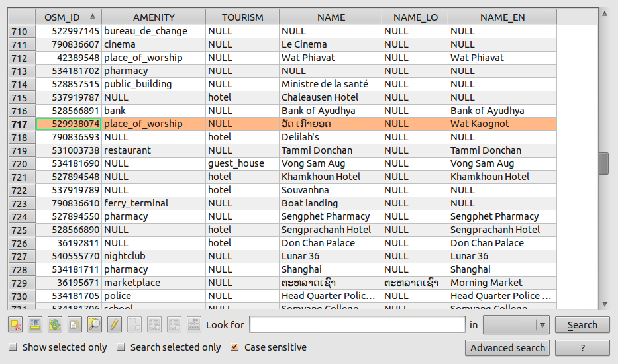Enable Search selected only checkbox
The height and width of the screenshot is (364, 618).
pyautogui.click(x=121, y=347)
